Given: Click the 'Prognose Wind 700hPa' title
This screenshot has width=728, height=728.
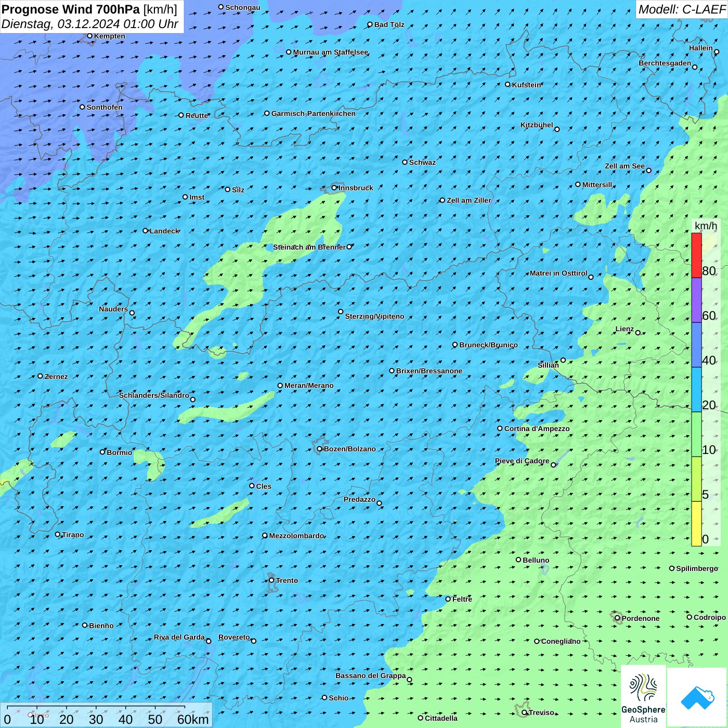Looking at the screenshot, I should pos(71,9).
